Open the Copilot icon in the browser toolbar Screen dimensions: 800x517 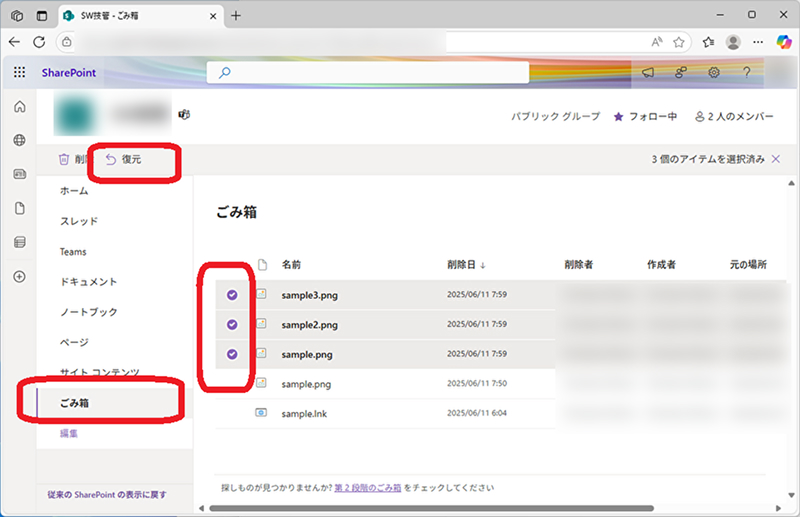(x=784, y=42)
